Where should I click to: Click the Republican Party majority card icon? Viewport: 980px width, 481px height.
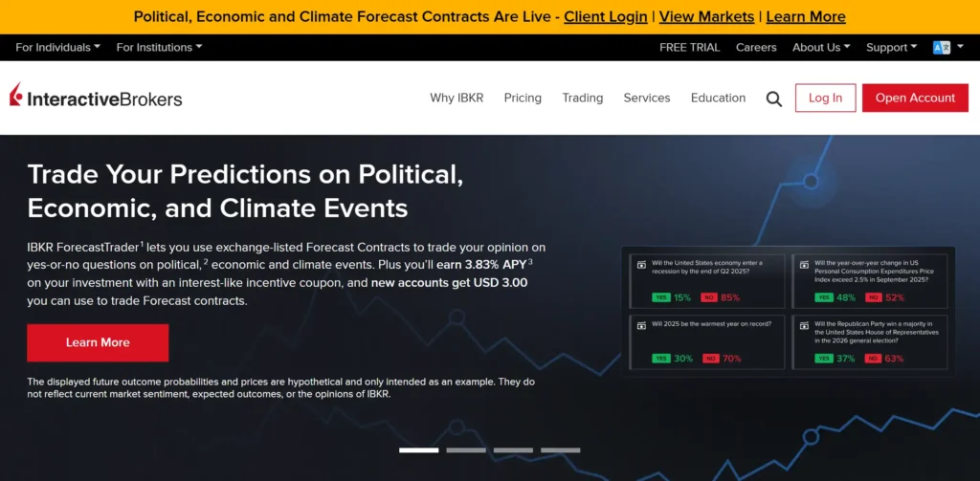pyautogui.click(x=804, y=325)
